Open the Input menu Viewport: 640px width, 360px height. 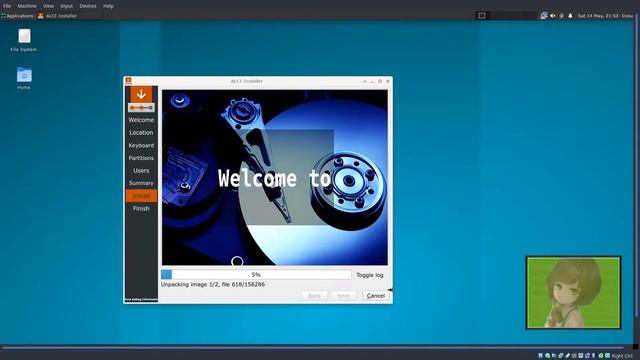click(67, 6)
